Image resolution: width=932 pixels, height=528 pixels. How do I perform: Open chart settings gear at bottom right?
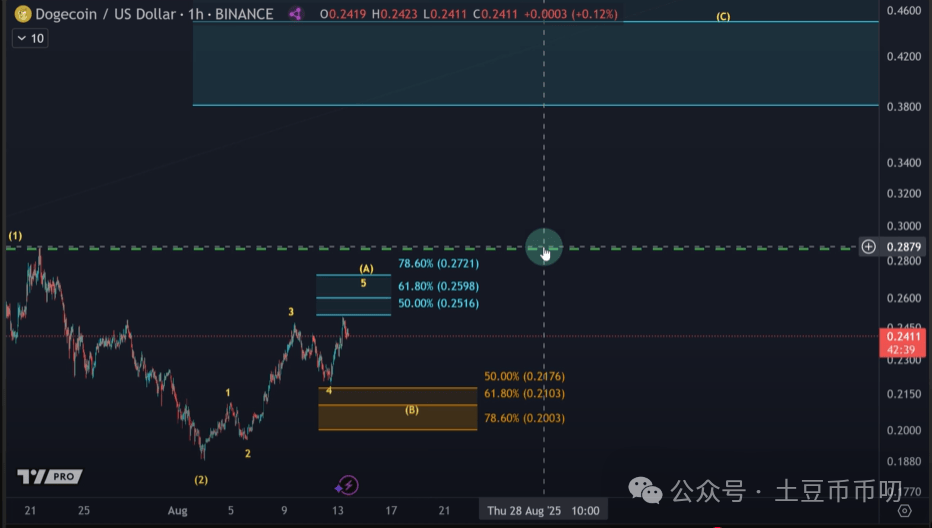905,511
